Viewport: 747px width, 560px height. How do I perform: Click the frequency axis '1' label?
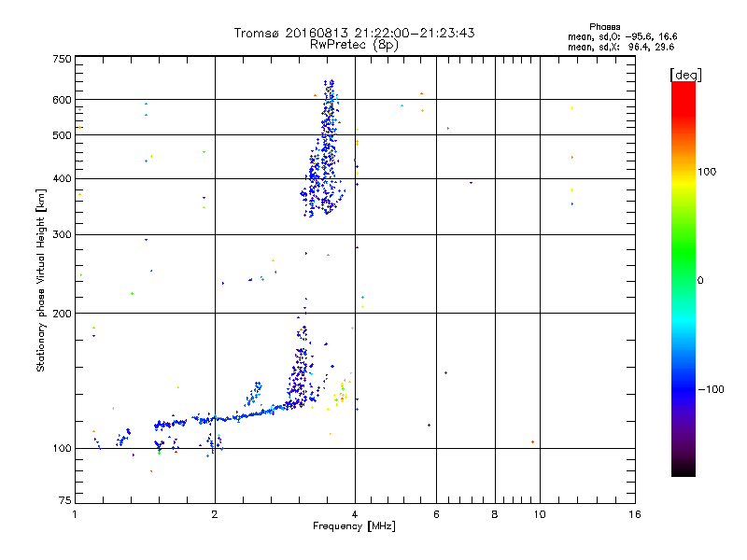pos(75,514)
